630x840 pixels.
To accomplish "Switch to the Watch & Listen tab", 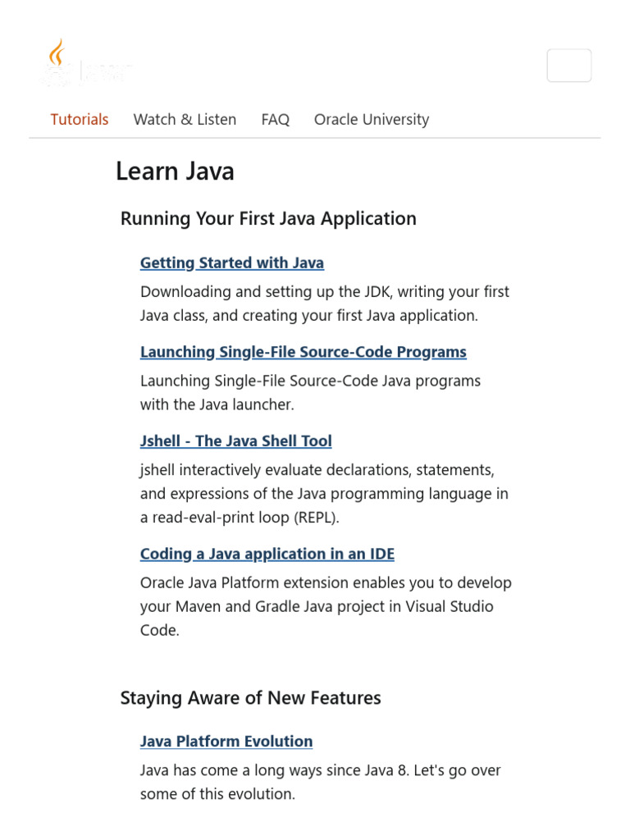I will pyautogui.click(x=185, y=120).
